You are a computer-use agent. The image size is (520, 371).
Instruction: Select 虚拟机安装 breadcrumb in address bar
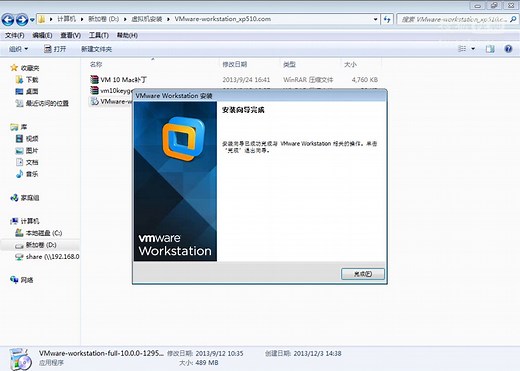click(x=147, y=19)
